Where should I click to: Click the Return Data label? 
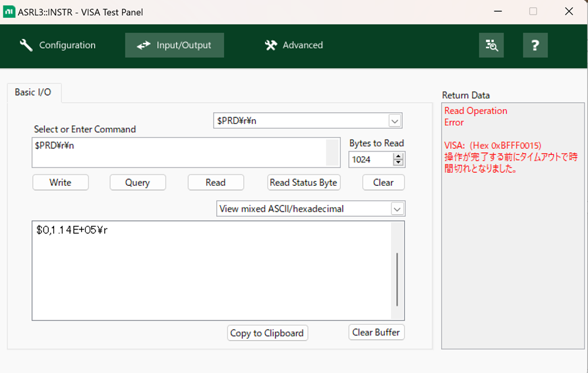[466, 95]
